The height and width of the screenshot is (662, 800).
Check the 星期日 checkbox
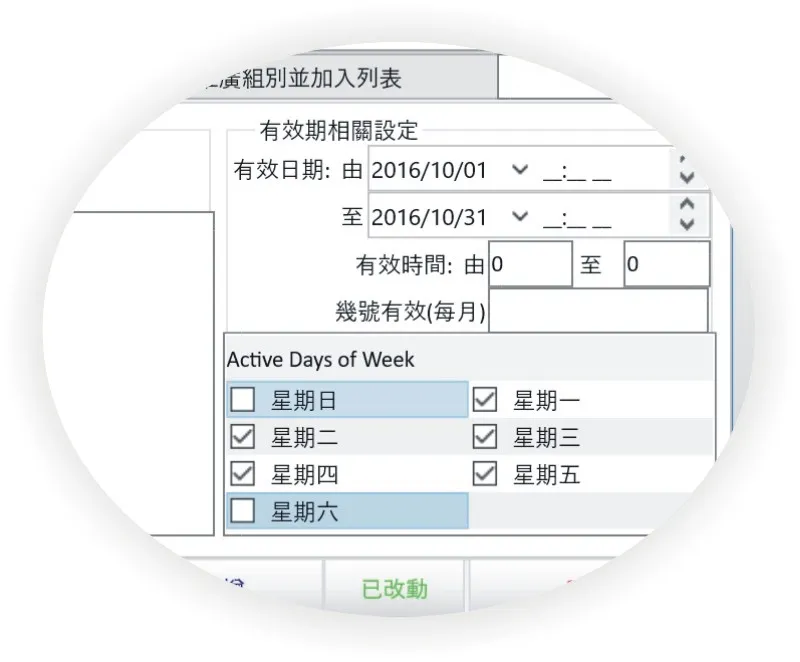(242, 399)
